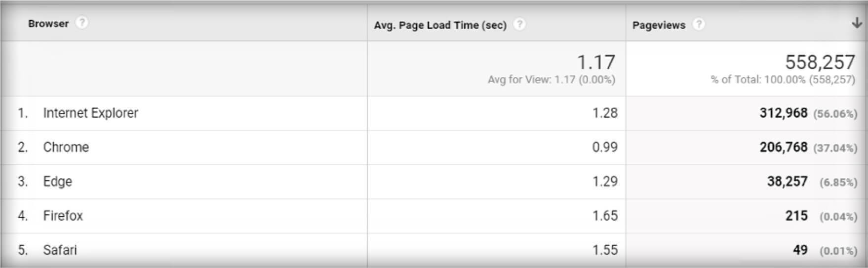Open the Internet Explorer browser row

[x=90, y=113]
